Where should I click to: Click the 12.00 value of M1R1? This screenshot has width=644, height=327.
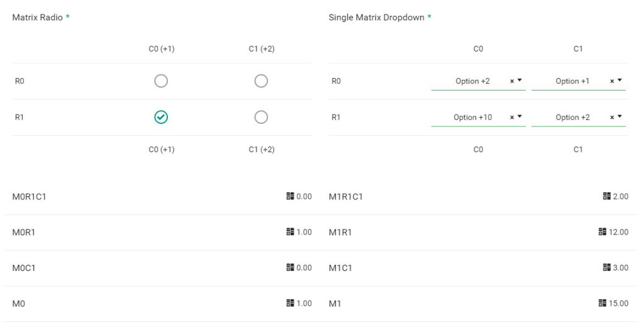click(619, 231)
